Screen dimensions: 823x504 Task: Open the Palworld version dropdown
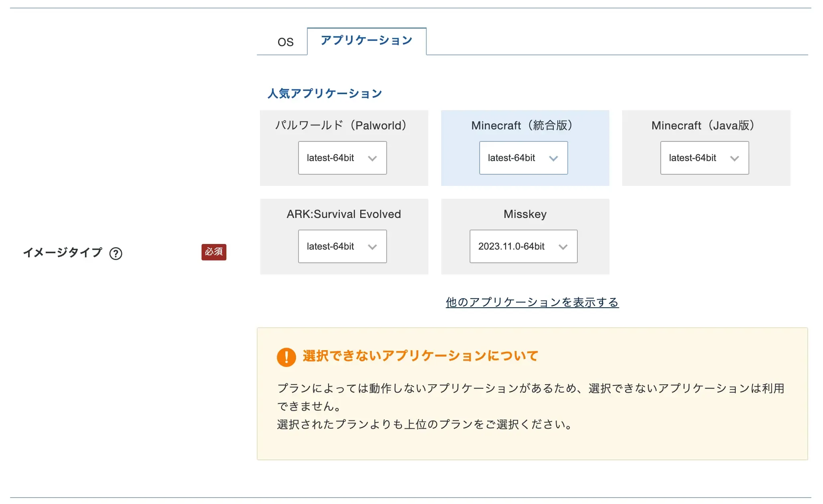pyautogui.click(x=342, y=158)
